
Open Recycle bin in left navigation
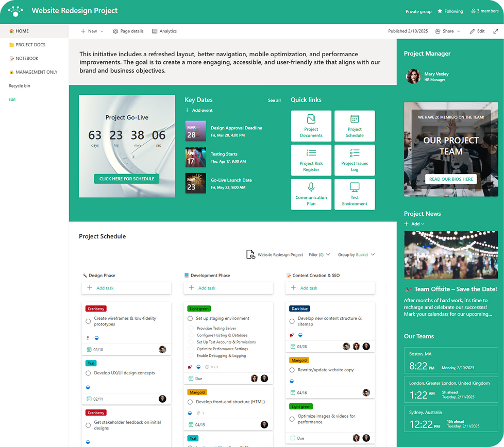point(19,85)
